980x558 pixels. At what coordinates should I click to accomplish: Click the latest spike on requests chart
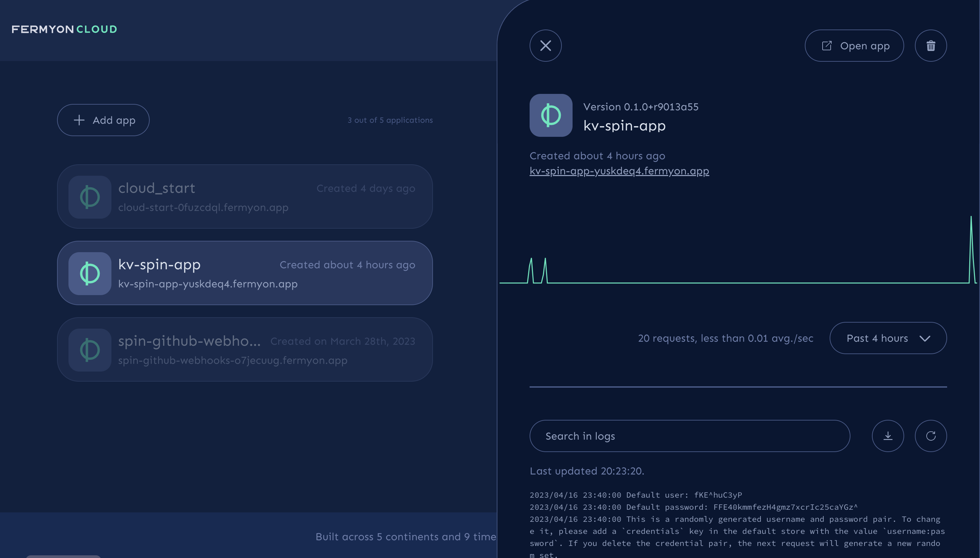tap(971, 249)
